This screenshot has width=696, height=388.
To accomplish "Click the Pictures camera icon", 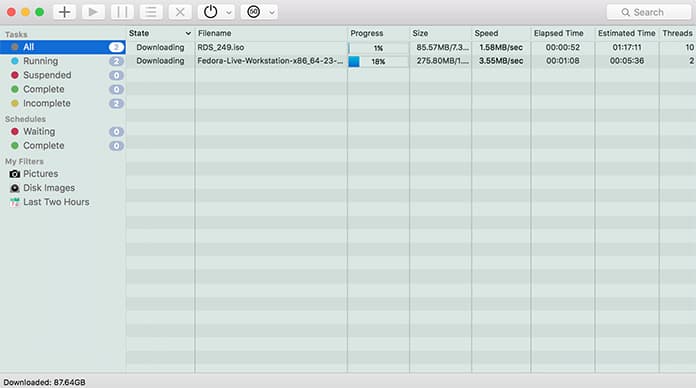I will tap(15, 174).
